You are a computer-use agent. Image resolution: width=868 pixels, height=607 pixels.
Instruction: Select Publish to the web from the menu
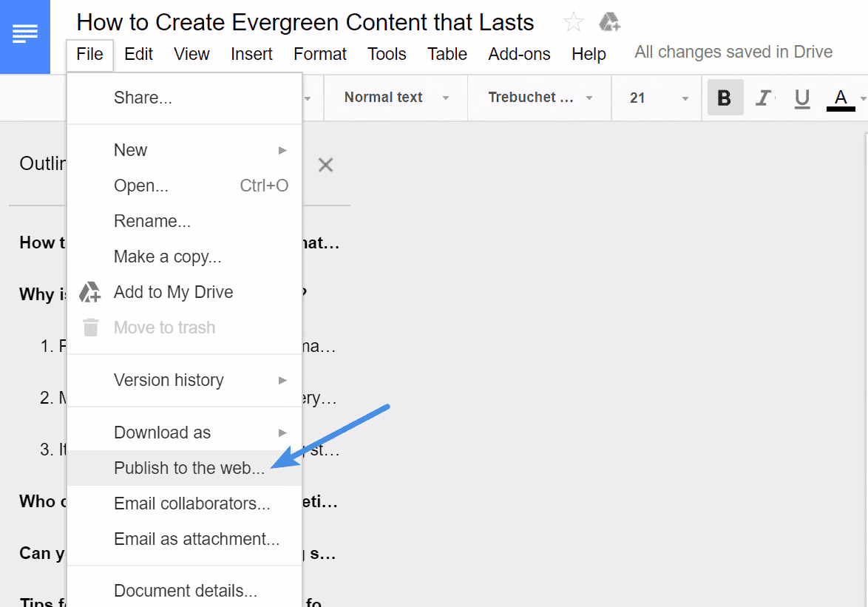pyautogui.click(x=189, y=468)
